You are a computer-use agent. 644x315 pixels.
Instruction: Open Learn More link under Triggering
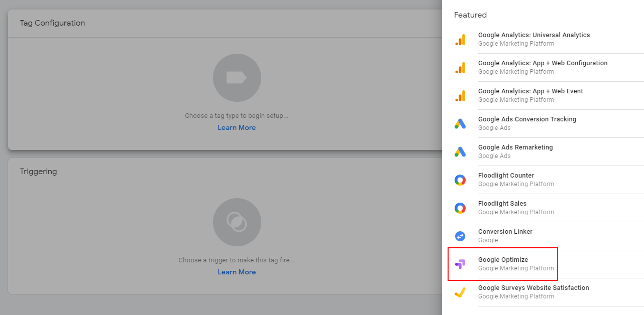(237, 272)
